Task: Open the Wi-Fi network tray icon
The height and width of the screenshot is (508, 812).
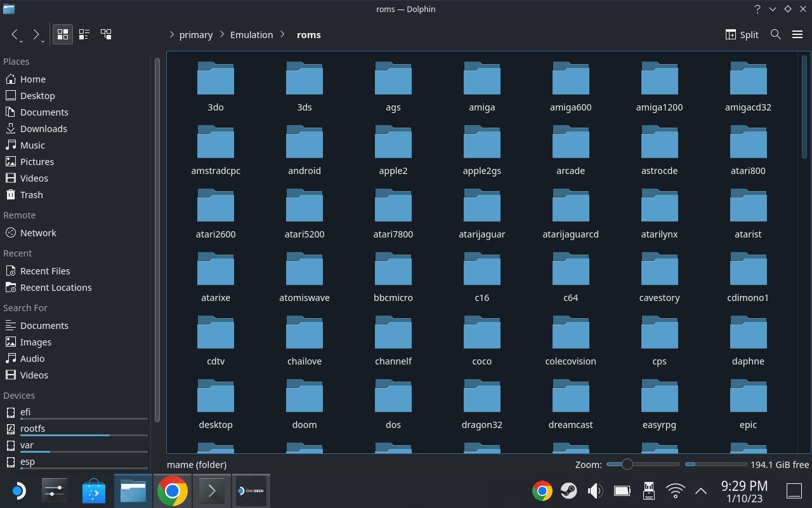Action: click(675, 491)
